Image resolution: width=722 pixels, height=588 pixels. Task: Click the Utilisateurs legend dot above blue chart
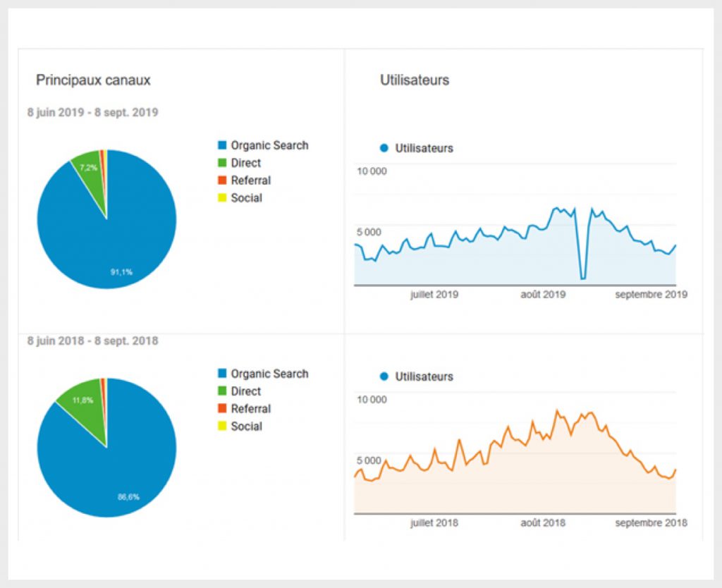(384, 148)
